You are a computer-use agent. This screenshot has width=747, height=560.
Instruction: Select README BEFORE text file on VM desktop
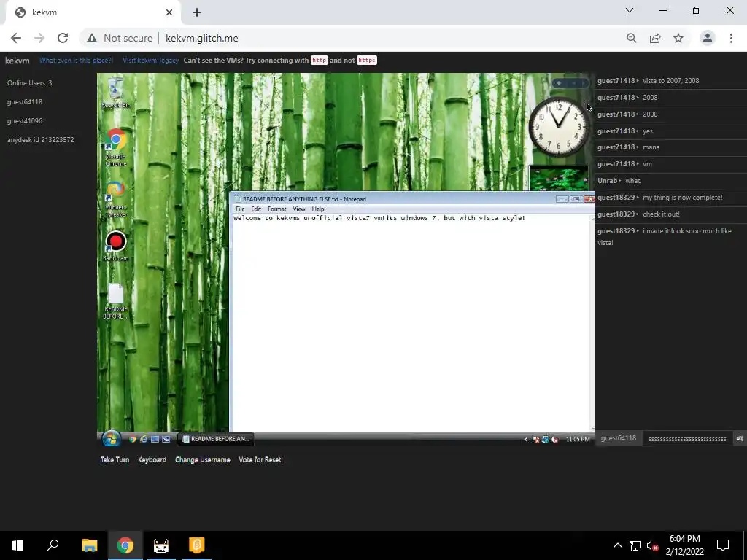pyautogui.click(x=116, y=301)
